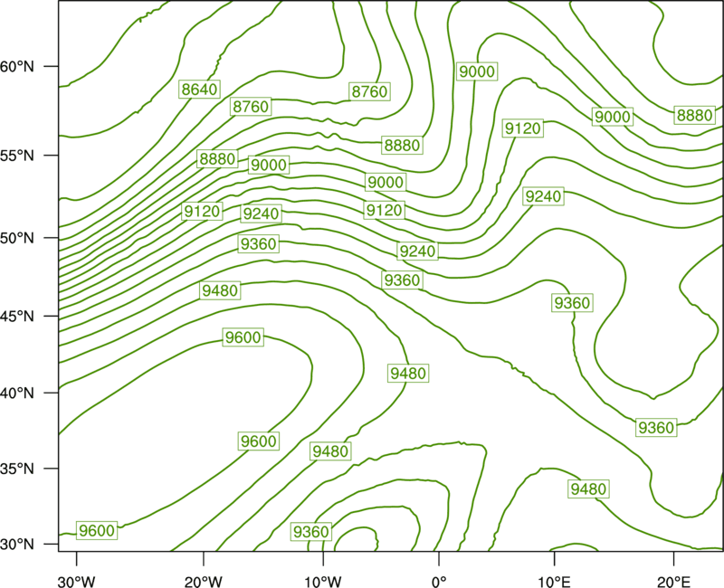Click the 9360 label nearest the 30°N latitude
The image size is (724, 588).
pos(311,532)
